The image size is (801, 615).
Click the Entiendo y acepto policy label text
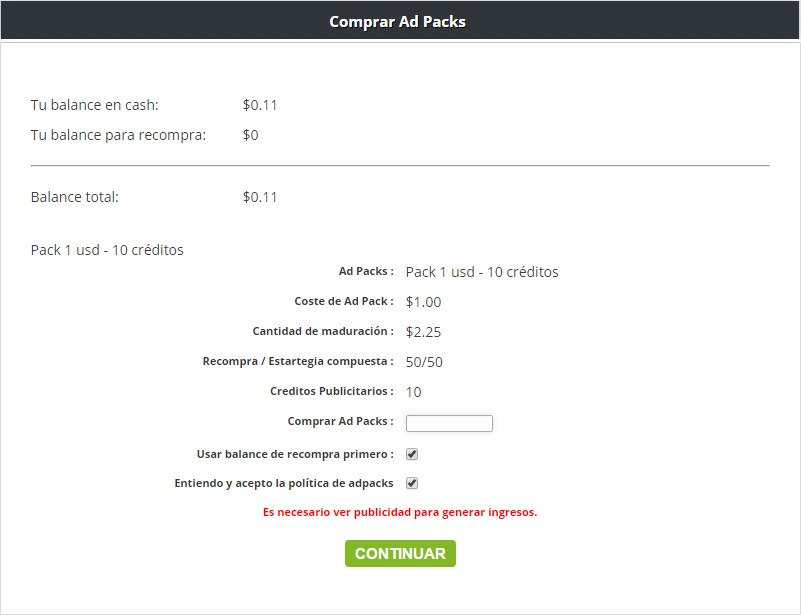[284, 484]
